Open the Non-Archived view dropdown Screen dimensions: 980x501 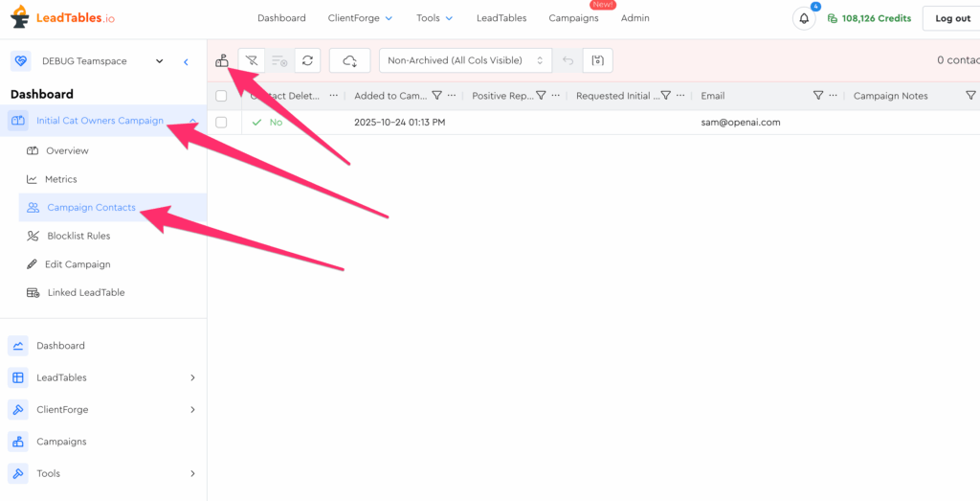(465, 60)
